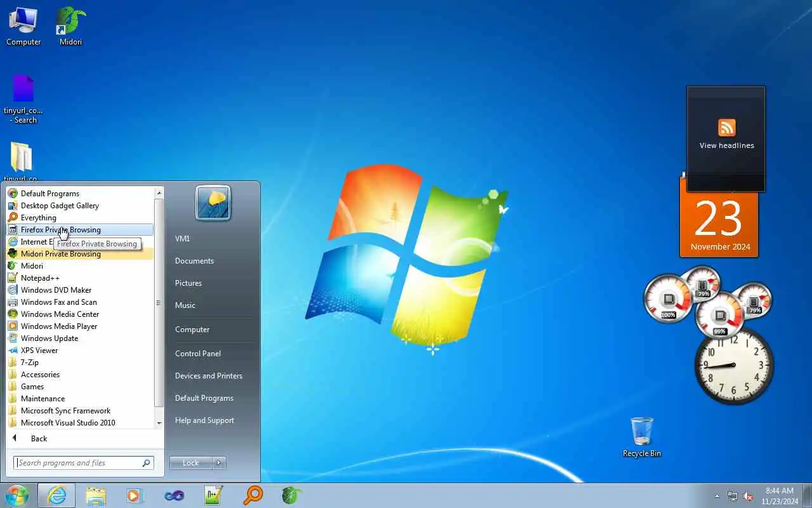
Task: Show hidden tray icons arrow
Action: point(717,496)
